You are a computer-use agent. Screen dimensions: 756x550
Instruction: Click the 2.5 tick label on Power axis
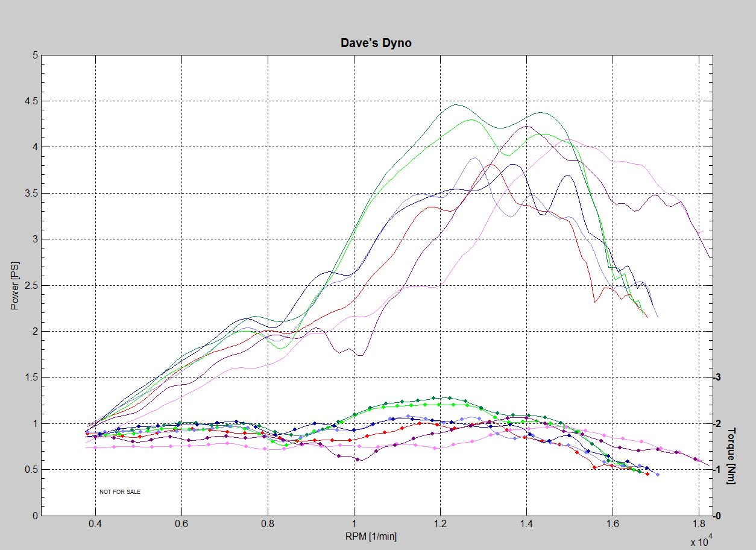30,285
